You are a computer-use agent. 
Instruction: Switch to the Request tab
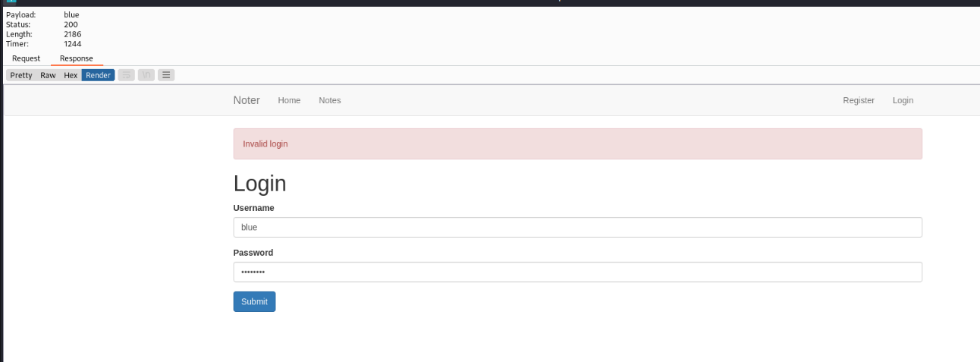coord(26,58)
